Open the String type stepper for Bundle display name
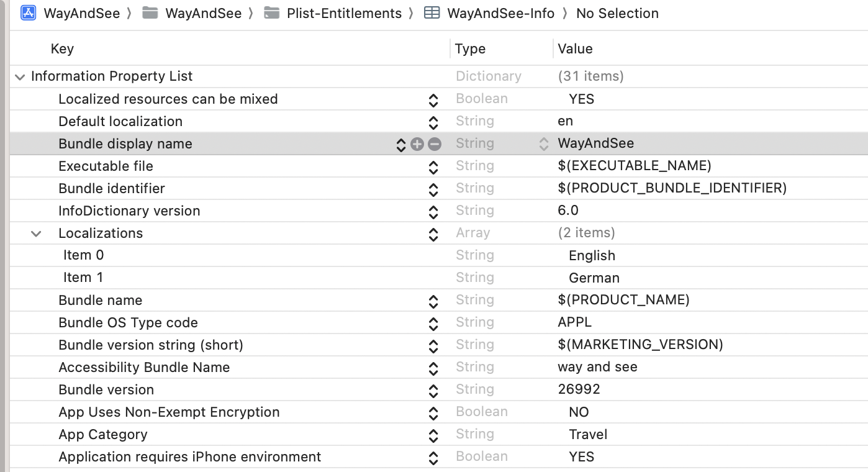868x472 pixels. [544, 144]
